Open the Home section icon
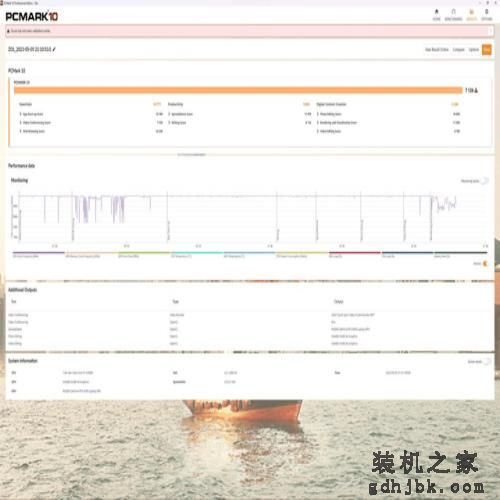 (436, 12)
